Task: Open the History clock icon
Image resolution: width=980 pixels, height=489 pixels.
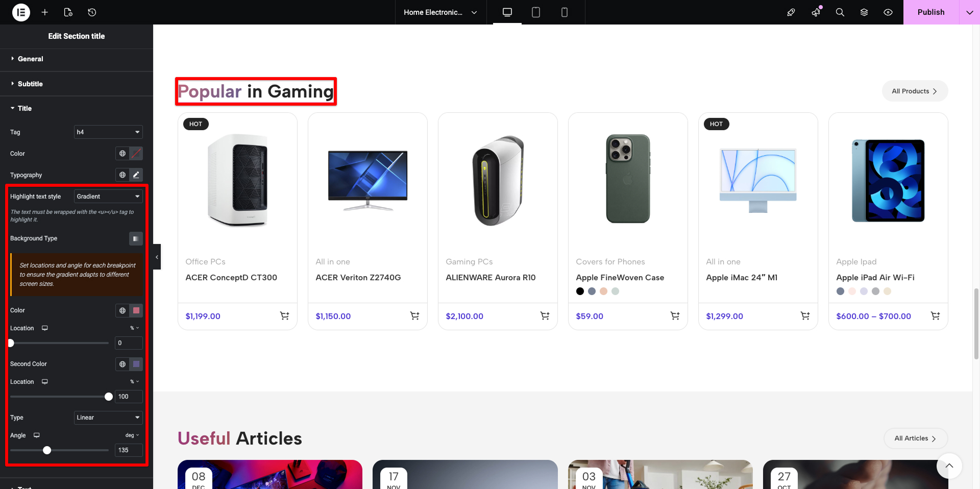Action: point(92,12)
